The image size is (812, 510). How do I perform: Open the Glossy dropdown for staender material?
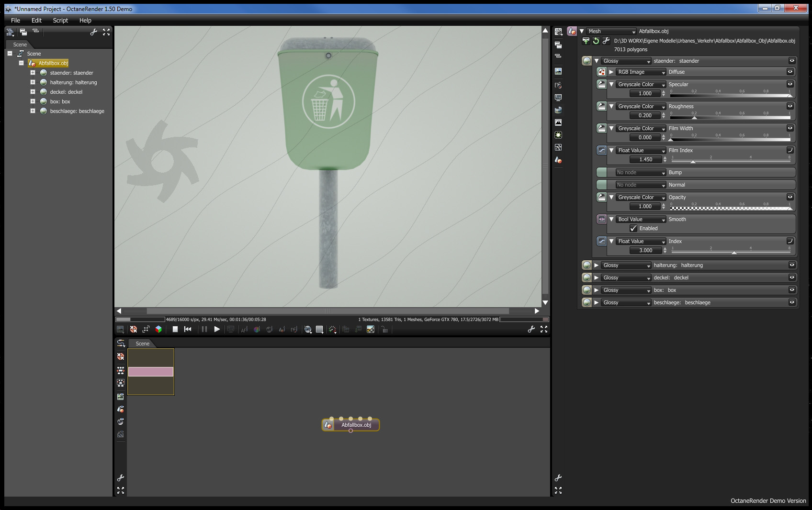tap(626, 61)
